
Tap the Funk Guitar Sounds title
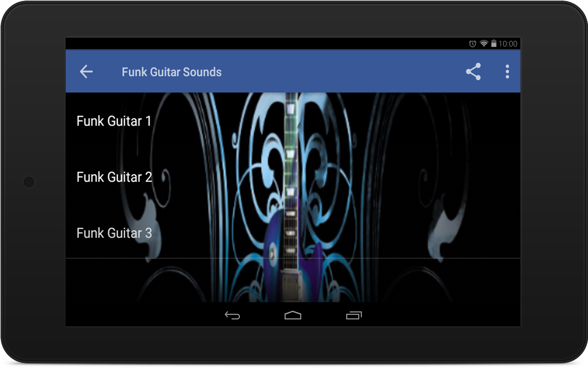(171, 72)
